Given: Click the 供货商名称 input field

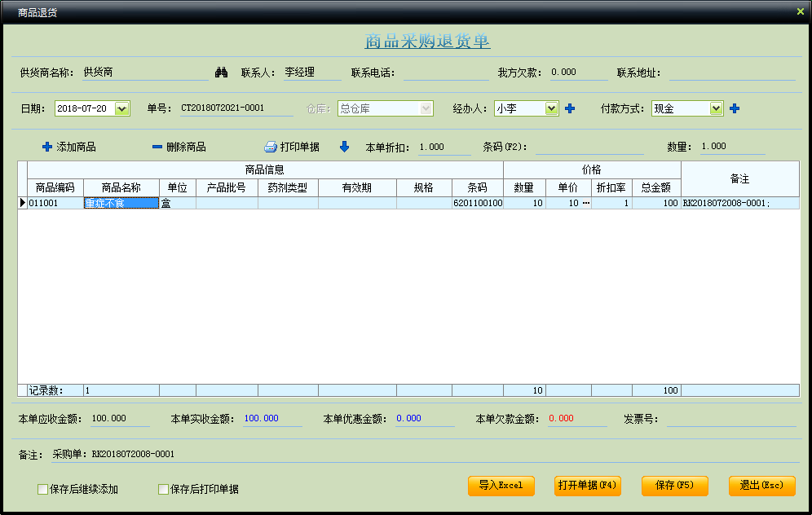Looking at the screenshot, I should pyautogui.click(x=145, y=73).
